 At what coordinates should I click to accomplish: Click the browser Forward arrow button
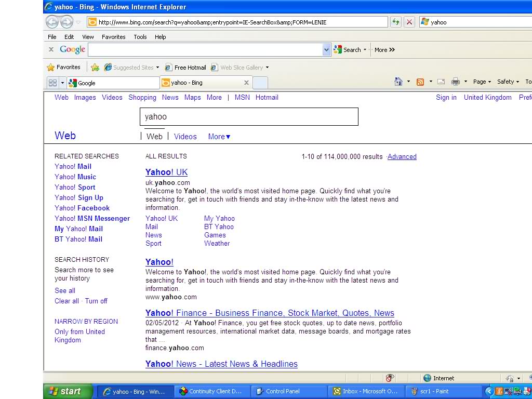click(x=66, y=22)
